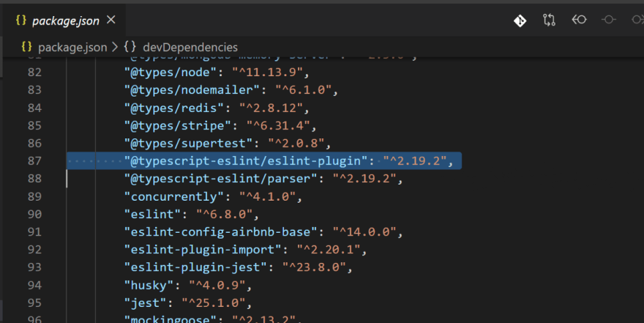Open the git file history diamond icon
Viewport: 644px width, 323px height.
click(520, 20)
